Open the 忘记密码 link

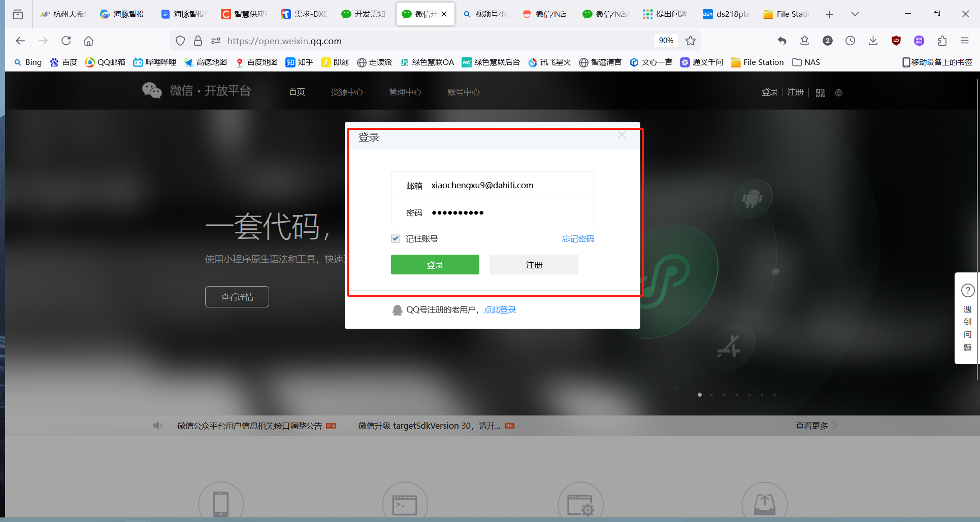pos(578,238)
